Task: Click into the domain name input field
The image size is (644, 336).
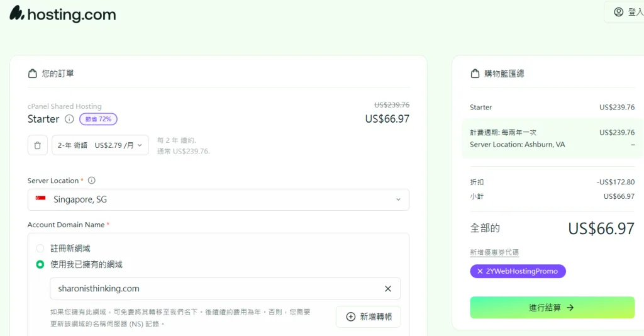Action: click(225, 289)
